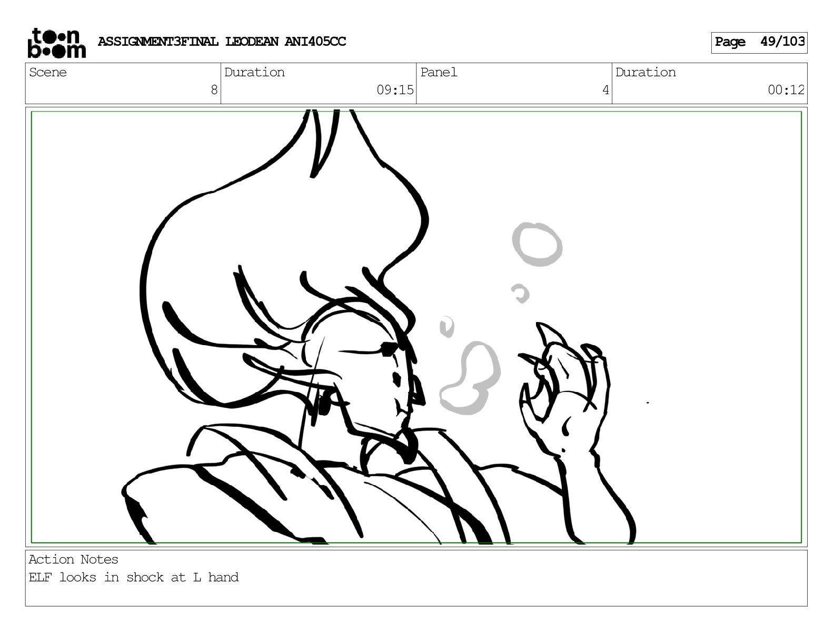
Task: Select note text ELF looks in shock at L hand
Action: click(133, 577)
